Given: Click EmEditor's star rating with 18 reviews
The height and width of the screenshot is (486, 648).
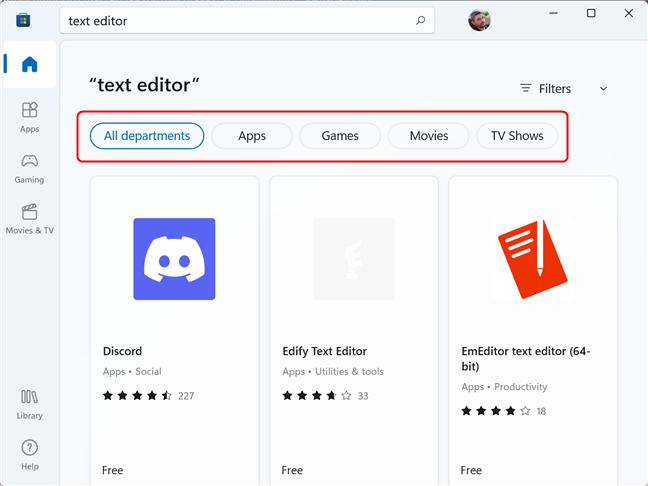Looking at the screenshot, I should click(503, 411).
